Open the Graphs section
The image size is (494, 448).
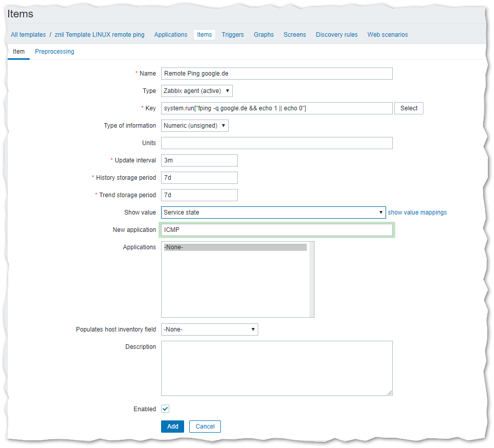[x=264, y=35]
